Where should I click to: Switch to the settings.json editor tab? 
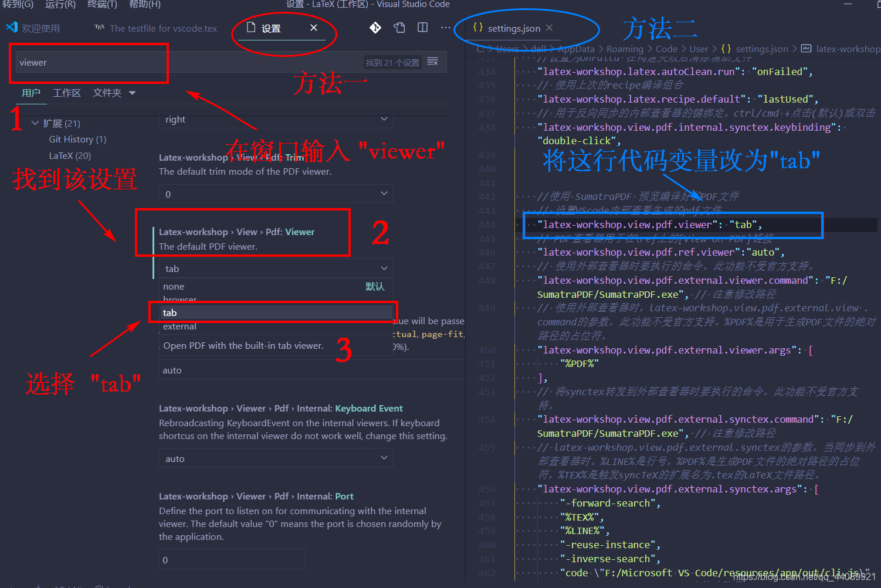[514, 28]
